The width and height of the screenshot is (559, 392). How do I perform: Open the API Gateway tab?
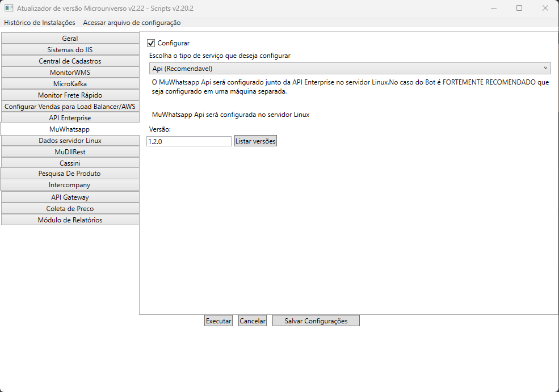[x=70, y=197]
